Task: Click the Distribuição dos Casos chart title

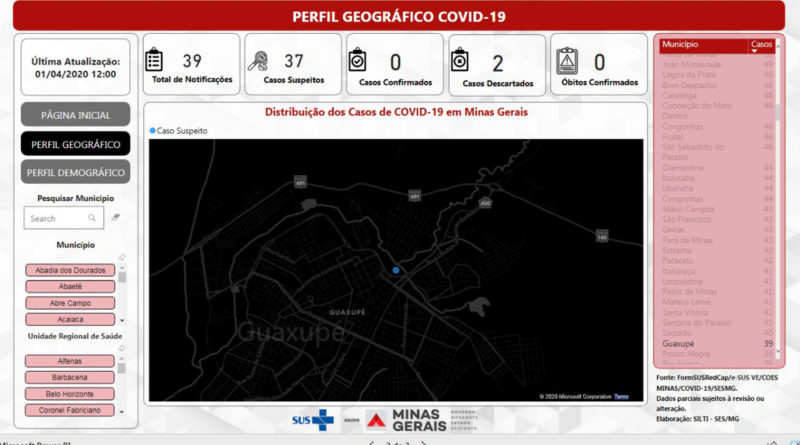Action: point(396,112)
